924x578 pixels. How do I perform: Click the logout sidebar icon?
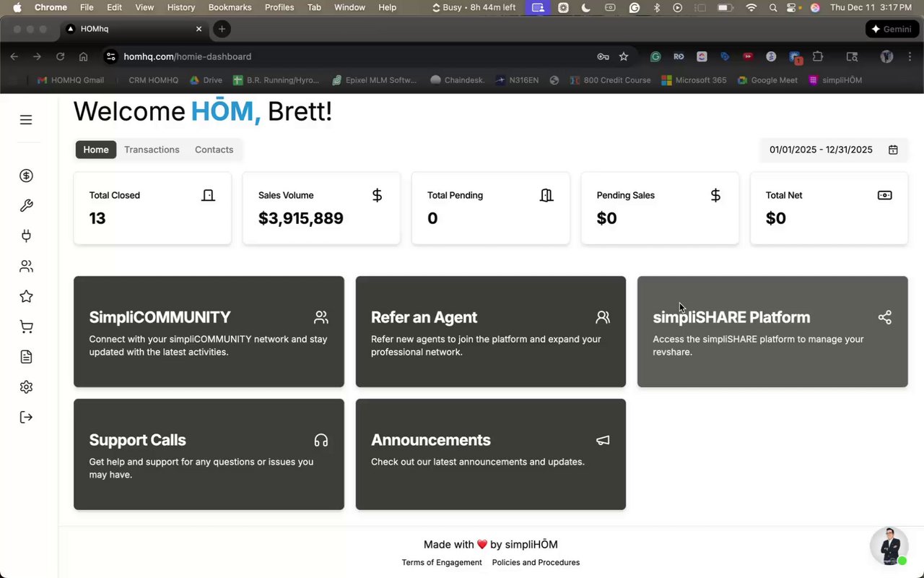(26, 417)
